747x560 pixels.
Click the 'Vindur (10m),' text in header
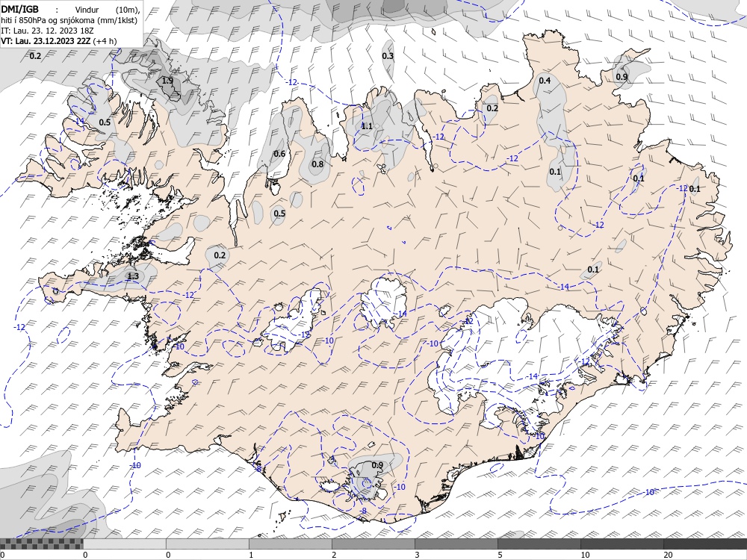click(108, 10)
